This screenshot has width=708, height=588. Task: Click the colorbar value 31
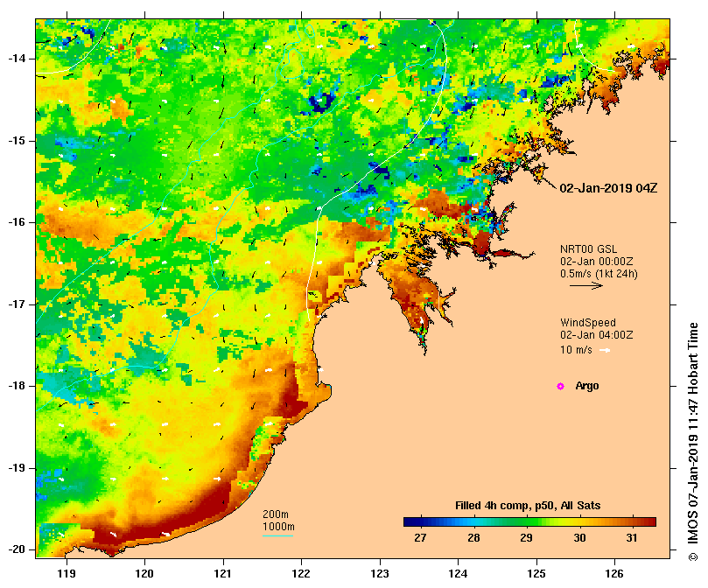pos(632,538)
